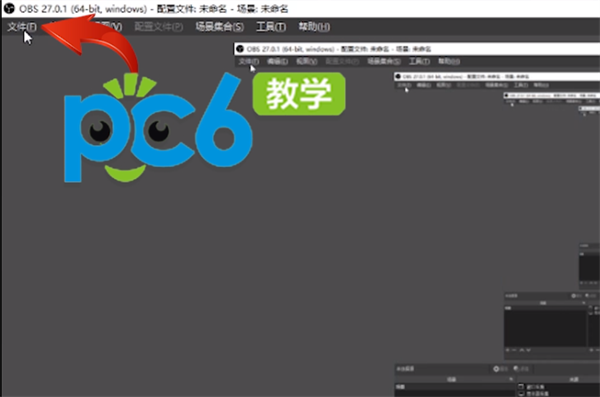The width and height of the screenshot is (600, 397).
Task: Click 视图(V) in the first nested OBS preview
Action: point(307,61)
